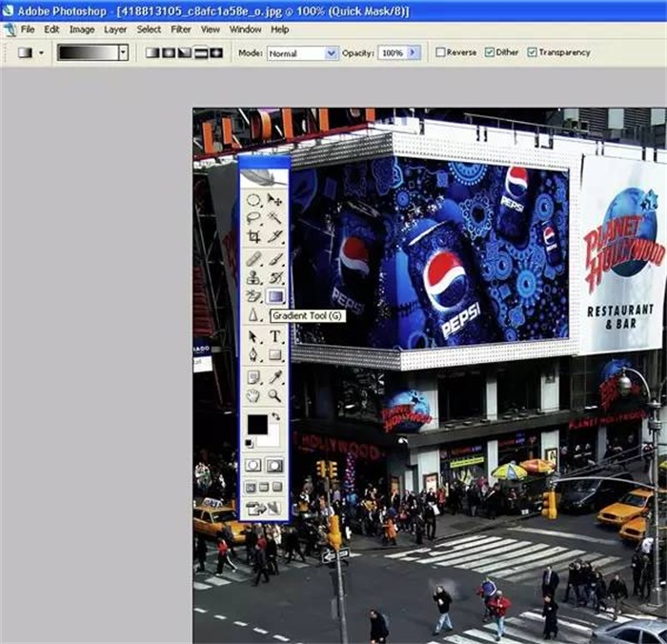Click Jump to ImageReady at toolbox bottom
Screen dimensions: 667x644
point(262,508)
